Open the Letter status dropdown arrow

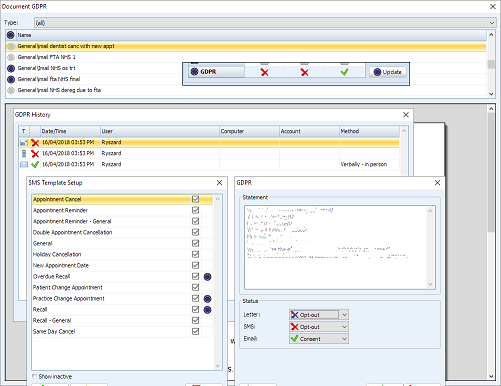click(344, 315)
